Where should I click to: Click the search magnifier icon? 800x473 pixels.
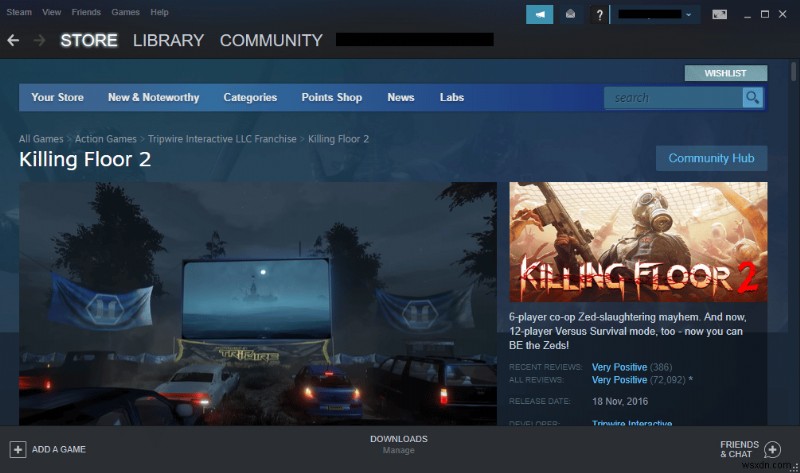pyautogui.click(x=753, y=97)
